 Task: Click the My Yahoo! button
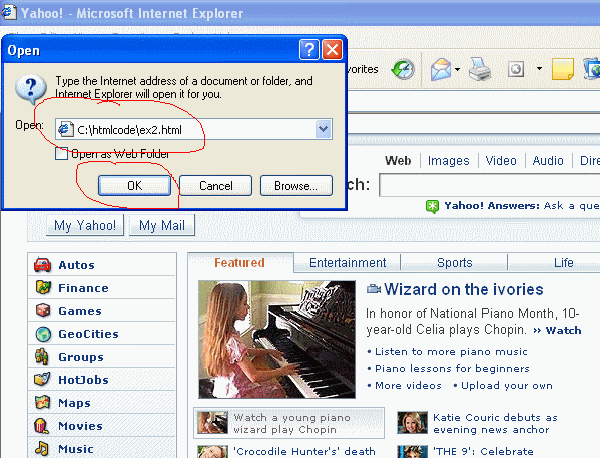tap(85, 225)
